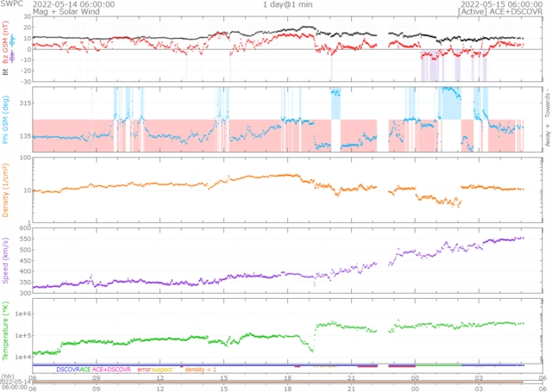Click the blue DSCOVR legend entry
Viewport: 552px width, 392px height.
click(x=68, y=370)
